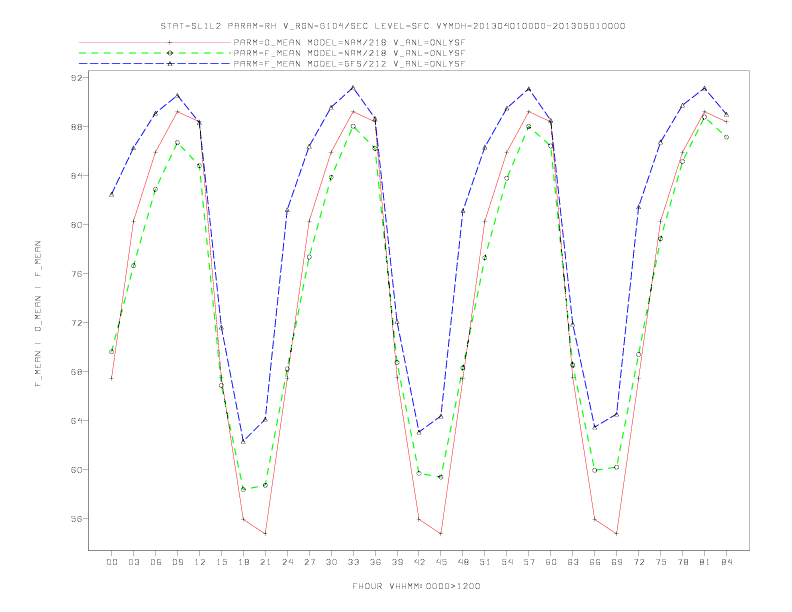Screen dimensions: 792x612
Task: Click red O_MEAN plus marker at forecast hour 69
Action: click(x=617, y=533)
